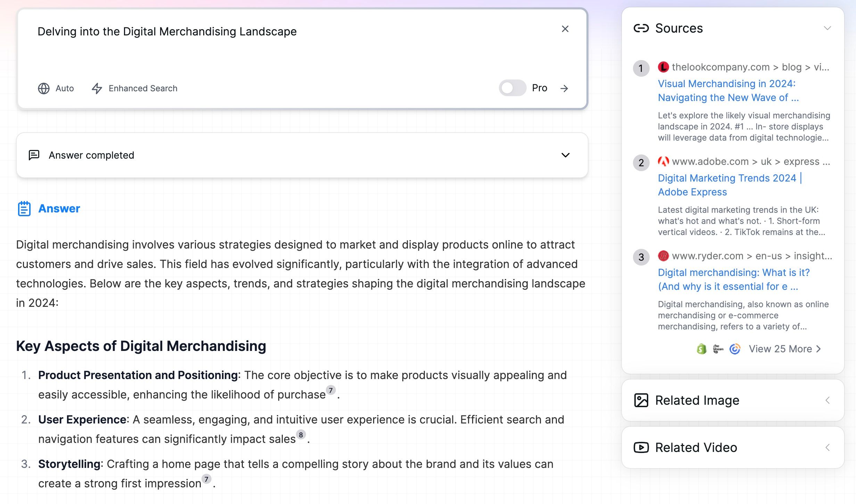
Task: Expand the Answer completed section
Action: click(x=564, y=155)
